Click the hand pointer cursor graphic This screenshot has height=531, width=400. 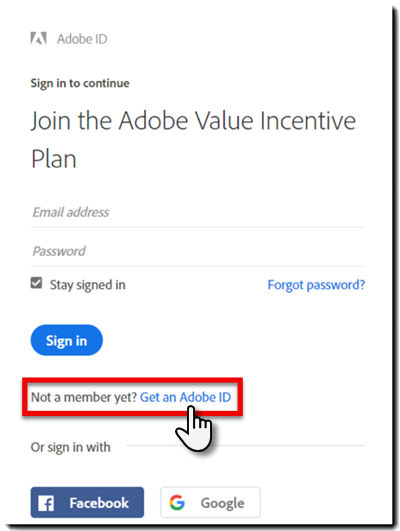[194, 429]
